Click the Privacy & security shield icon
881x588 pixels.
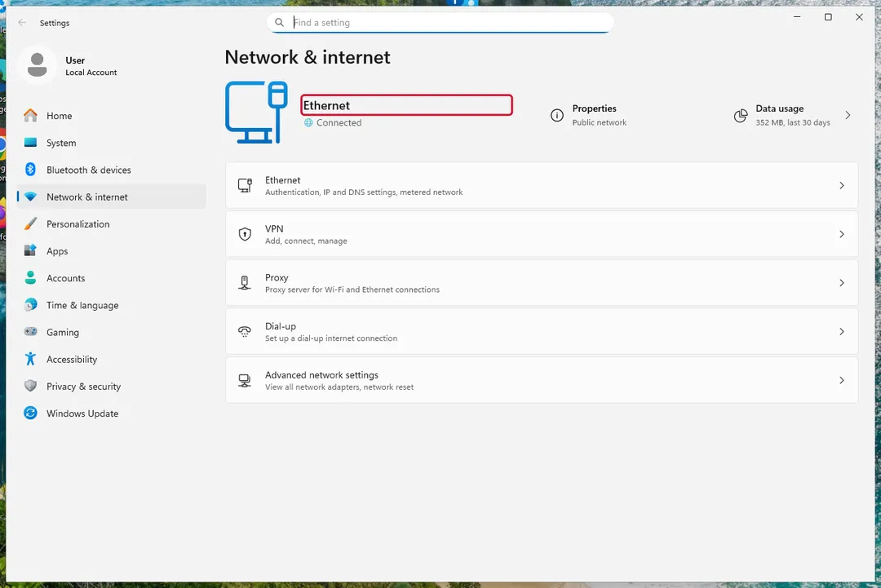tap(30, 385)
